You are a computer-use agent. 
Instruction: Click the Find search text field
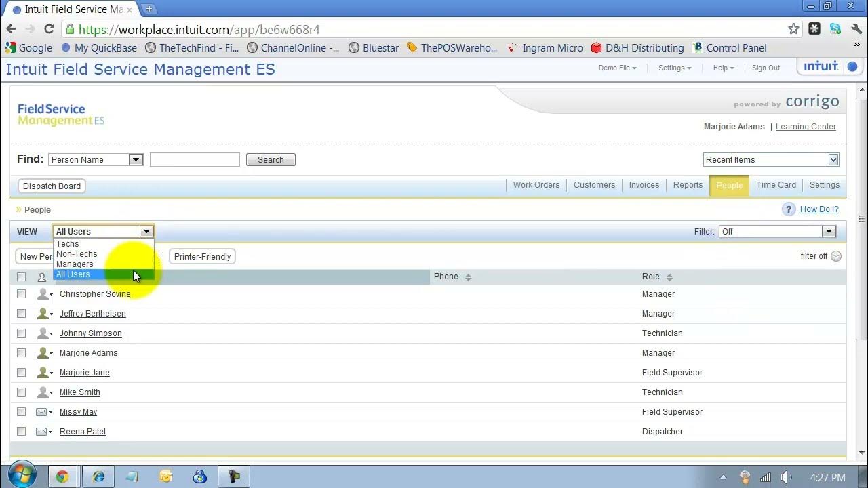[195, 160]
